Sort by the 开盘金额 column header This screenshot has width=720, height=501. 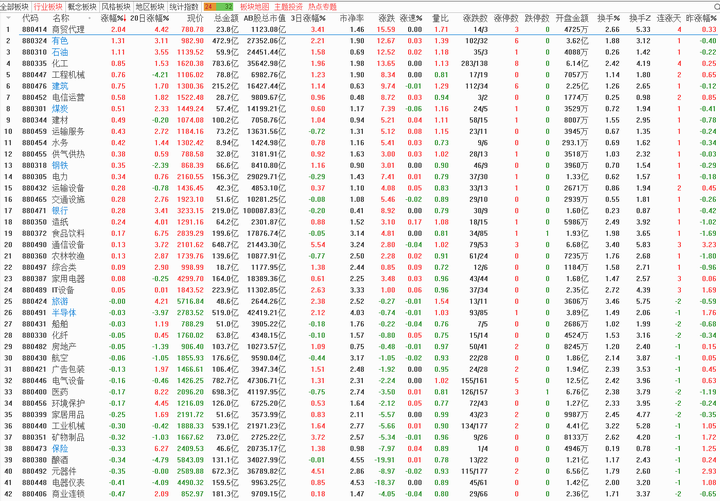(572, 18)
